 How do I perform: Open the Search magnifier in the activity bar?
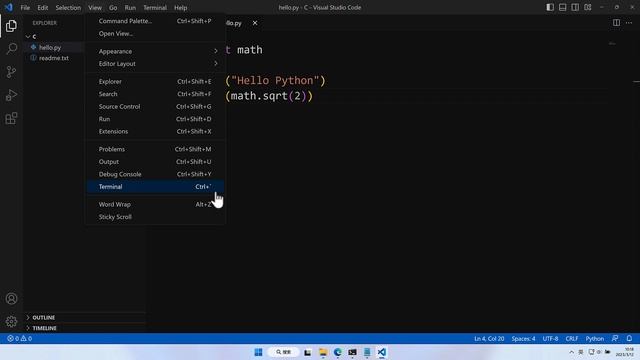pos(11,49)
